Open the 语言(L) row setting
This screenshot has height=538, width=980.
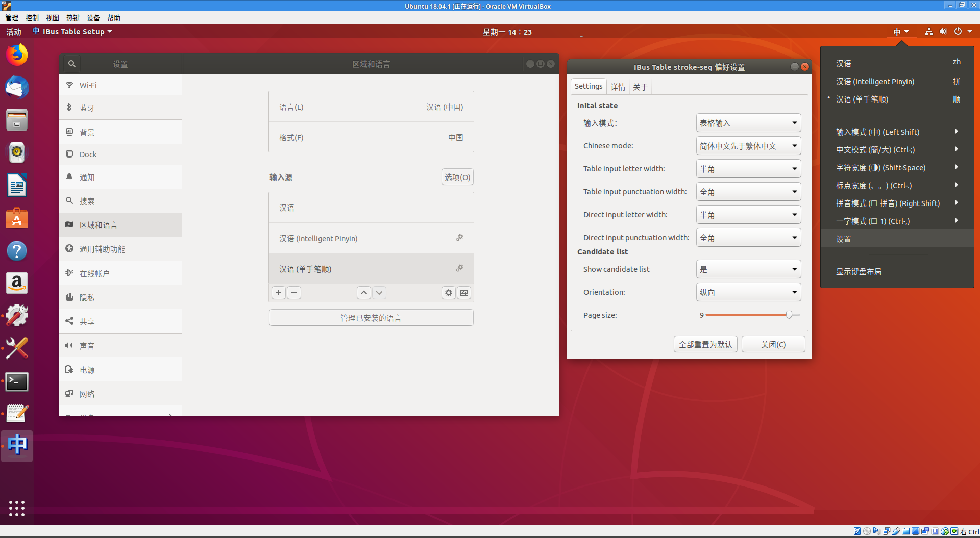coord(371,107)
